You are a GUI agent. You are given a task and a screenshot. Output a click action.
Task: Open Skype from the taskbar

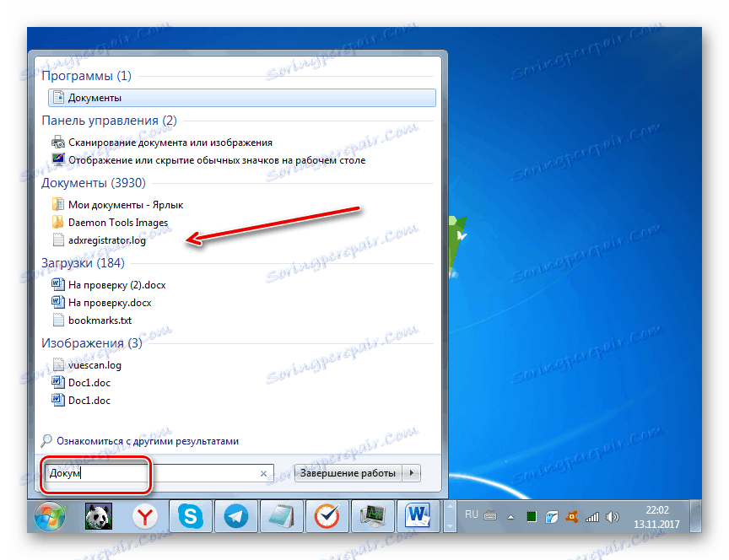[x=190, y=516]
